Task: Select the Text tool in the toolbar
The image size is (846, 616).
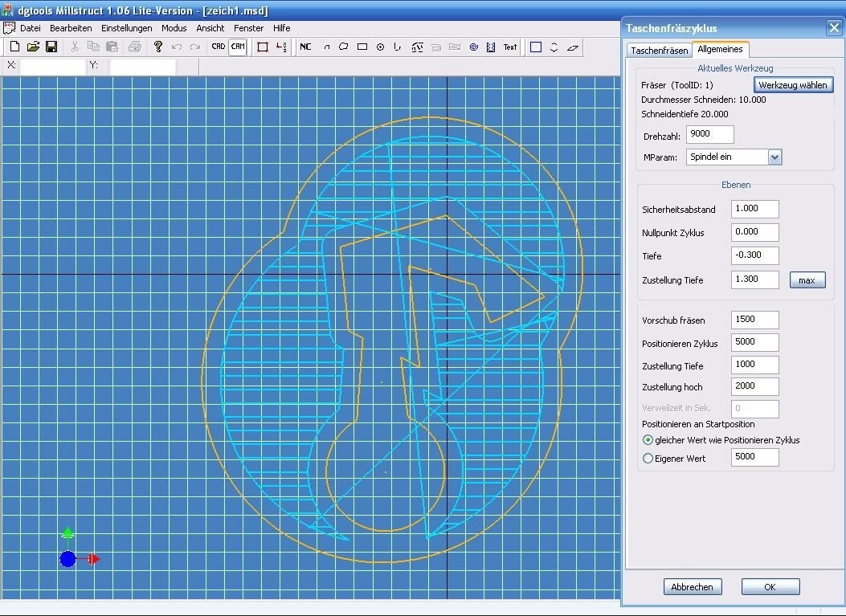Action: tap(510, 47)
